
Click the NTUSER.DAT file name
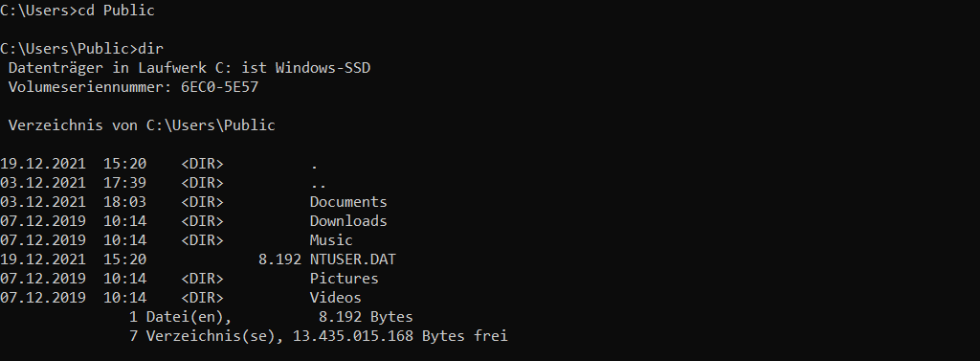pos(352,259)
